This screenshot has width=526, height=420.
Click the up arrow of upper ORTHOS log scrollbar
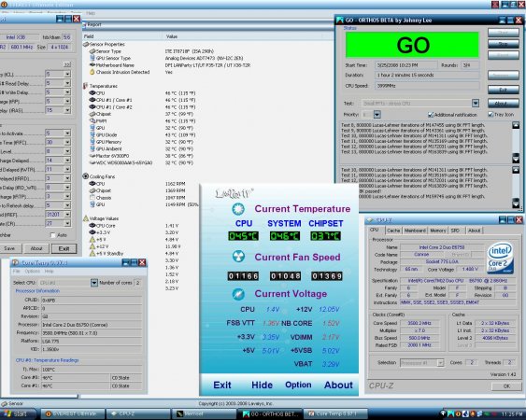[516, 125]
